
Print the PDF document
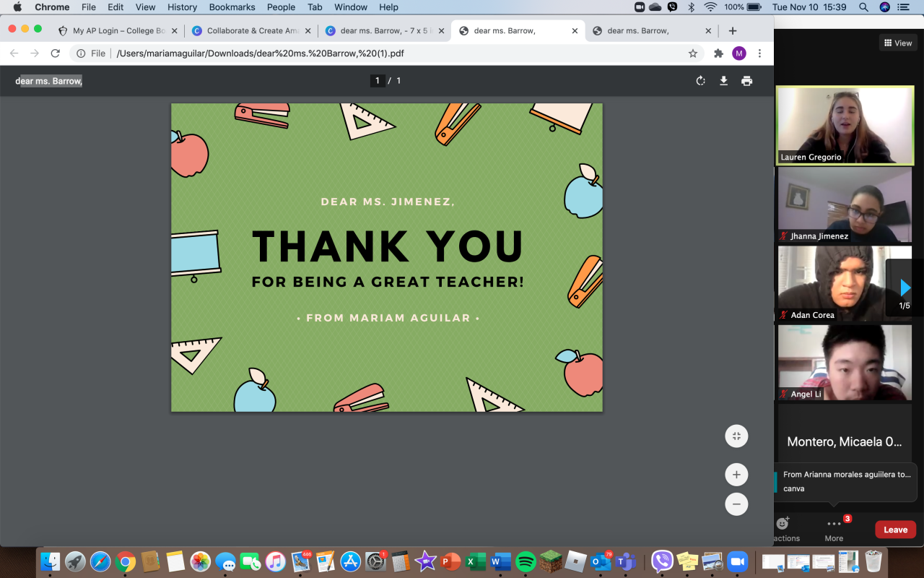coord(746,81)
